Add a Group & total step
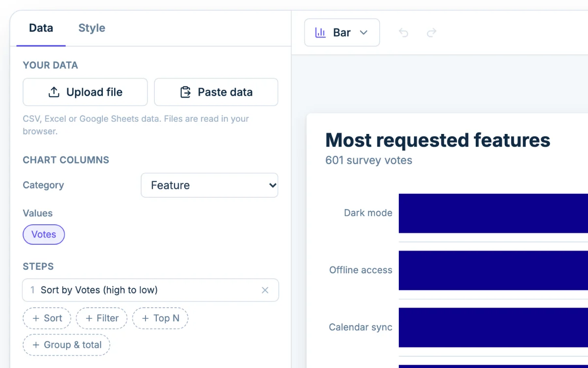The image size is (588, 368). [x=67, y=344]
